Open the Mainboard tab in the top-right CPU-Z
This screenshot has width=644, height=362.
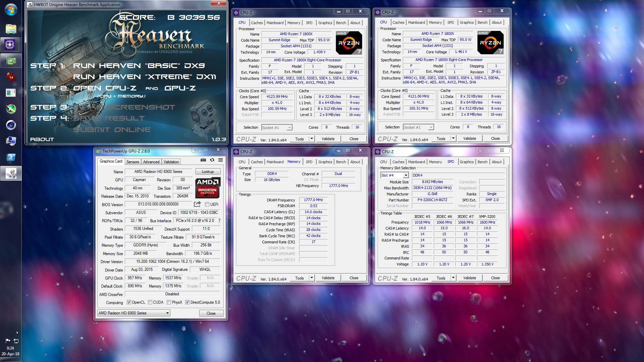417,22
